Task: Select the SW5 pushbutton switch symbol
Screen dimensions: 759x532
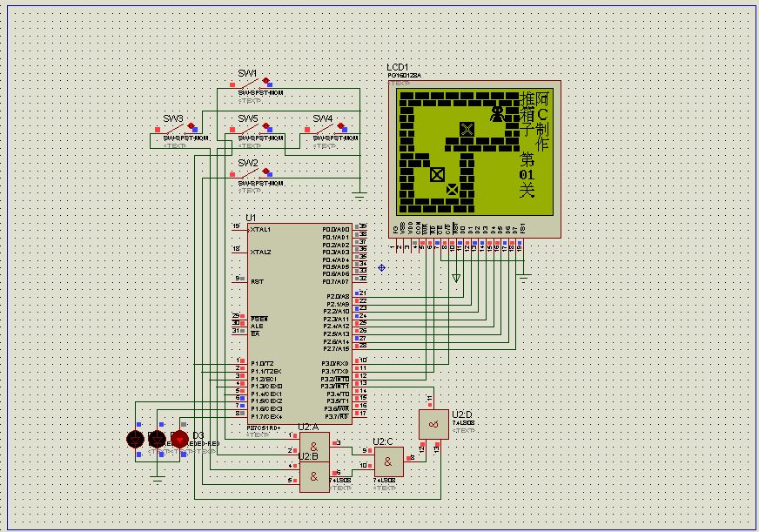Action: [x=251, y=129]
